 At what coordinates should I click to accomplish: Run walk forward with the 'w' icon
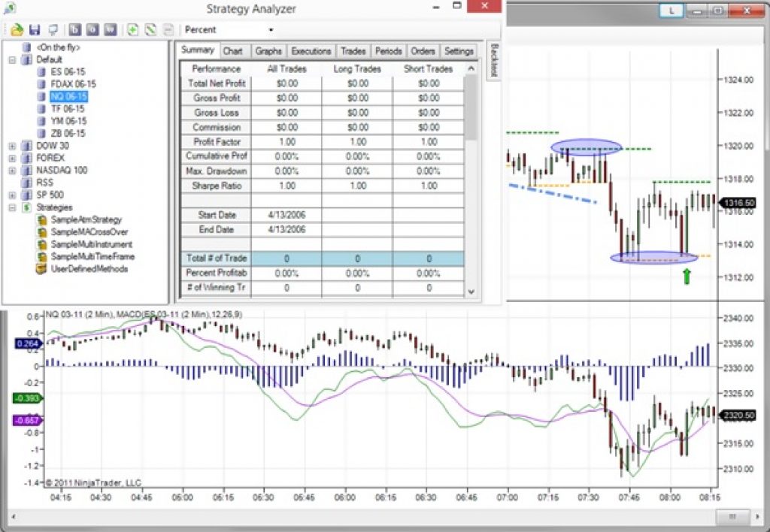pyautogui.click(x=111, y=30)
